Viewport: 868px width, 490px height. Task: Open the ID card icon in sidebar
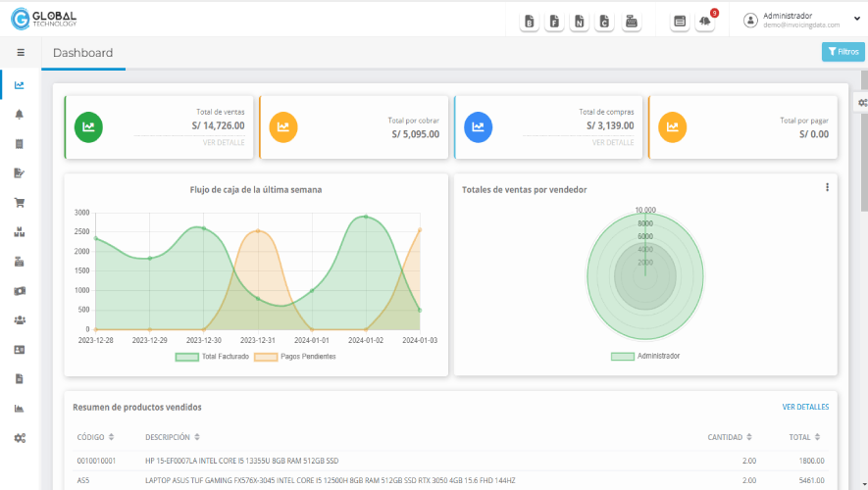[x=20, y=350]
